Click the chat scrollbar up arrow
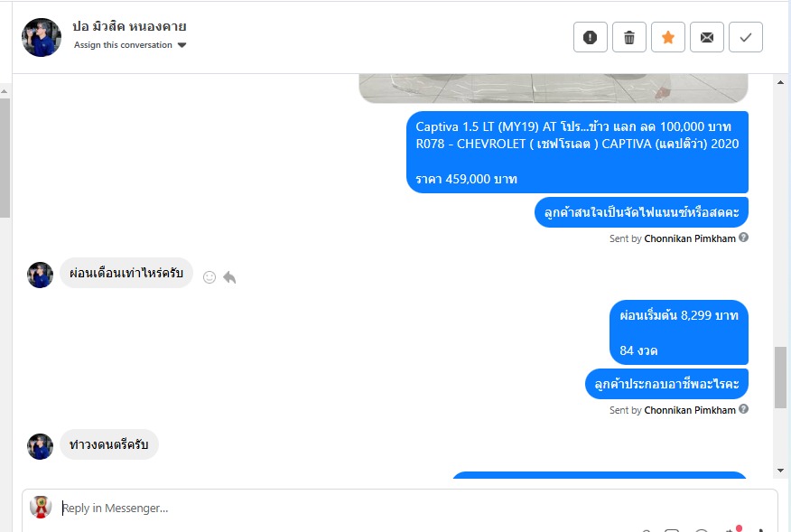Image resolution: width=791 pixels, height=532 pixels. point(780,82)
